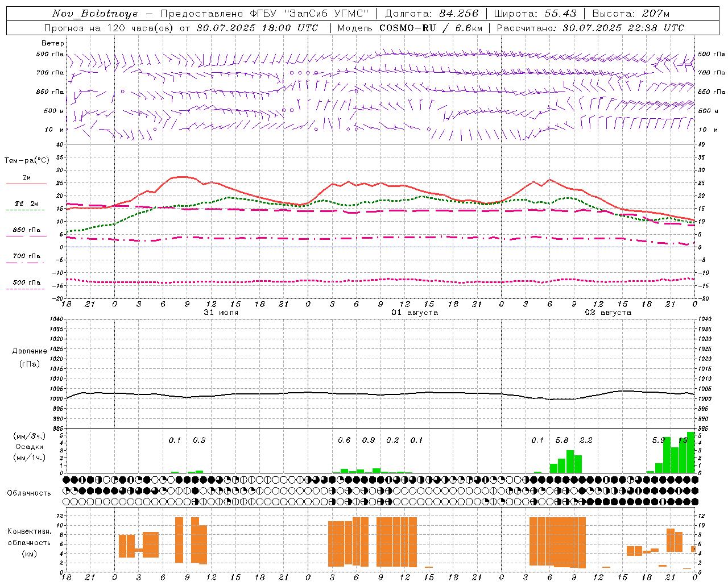Click the Конвективн. panel label
This screenshot has width=728, height=582.
pos(30,531)
